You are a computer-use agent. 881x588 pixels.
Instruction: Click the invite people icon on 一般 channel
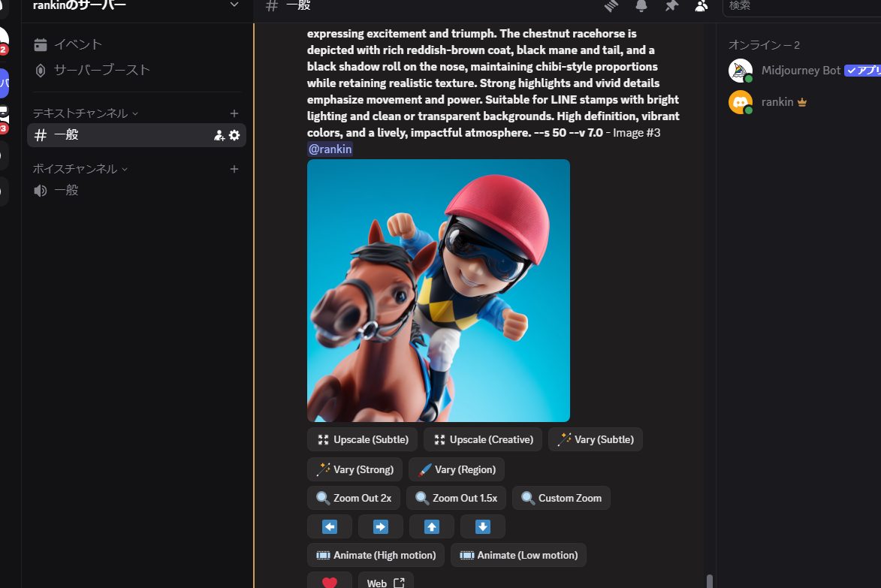pos(219,135)
